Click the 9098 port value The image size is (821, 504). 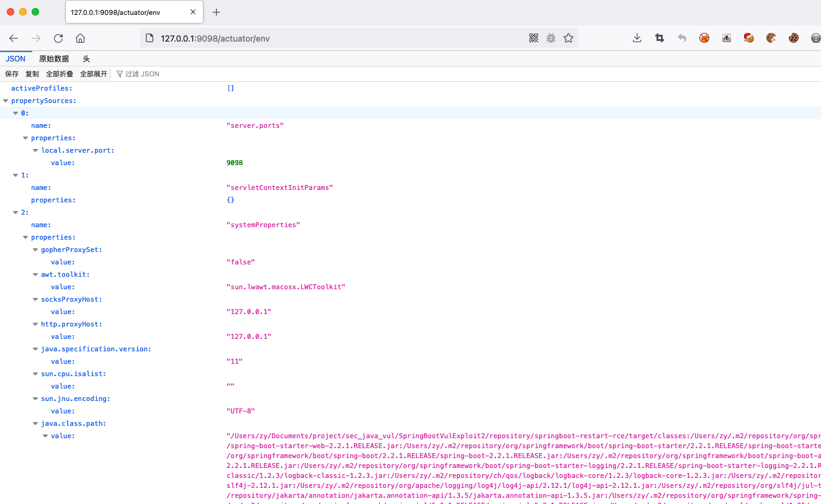(x=235, y=163)
